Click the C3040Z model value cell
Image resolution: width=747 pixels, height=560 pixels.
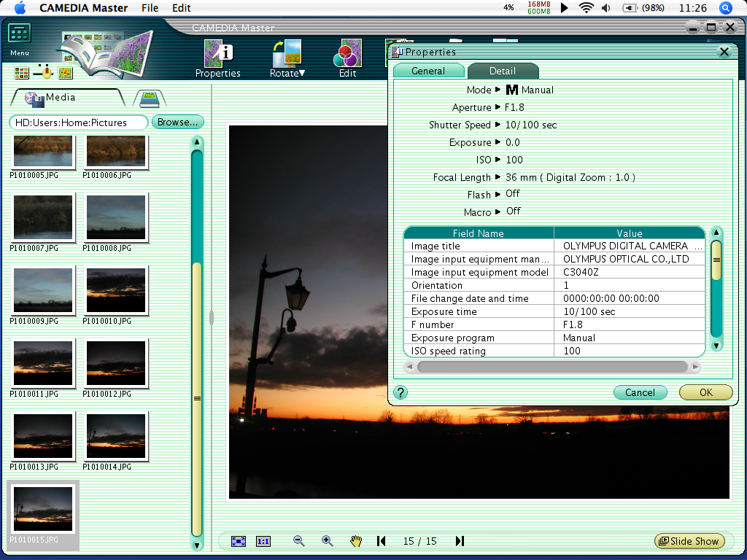[630, 272]
